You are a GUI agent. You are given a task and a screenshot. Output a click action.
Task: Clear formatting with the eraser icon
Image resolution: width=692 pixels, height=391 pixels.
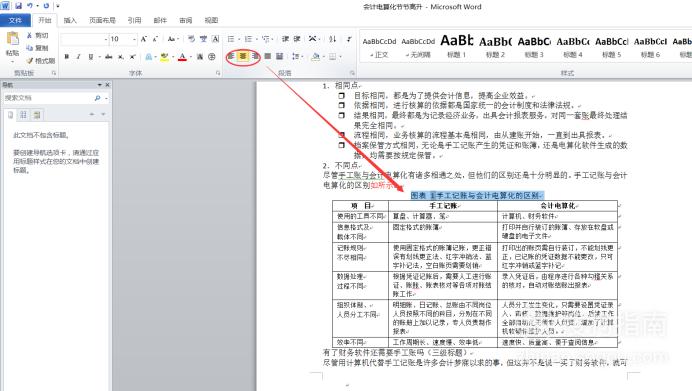click(x=192, y=39)
